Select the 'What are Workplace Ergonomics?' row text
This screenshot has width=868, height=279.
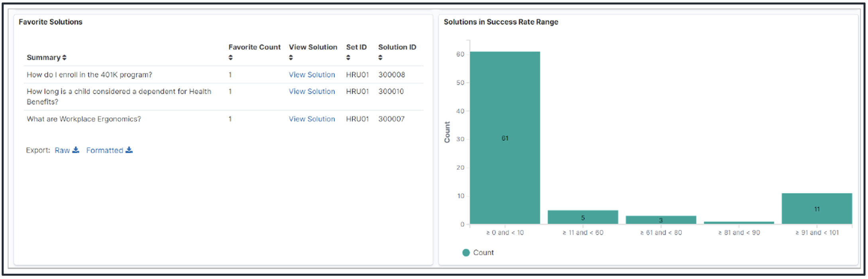coord(84,119)
